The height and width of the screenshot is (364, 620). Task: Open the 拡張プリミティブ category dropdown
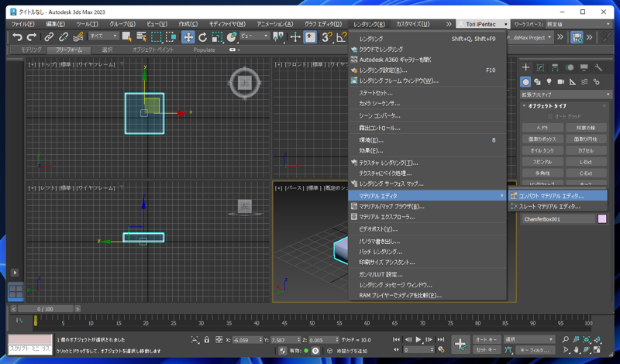(566, 94)
